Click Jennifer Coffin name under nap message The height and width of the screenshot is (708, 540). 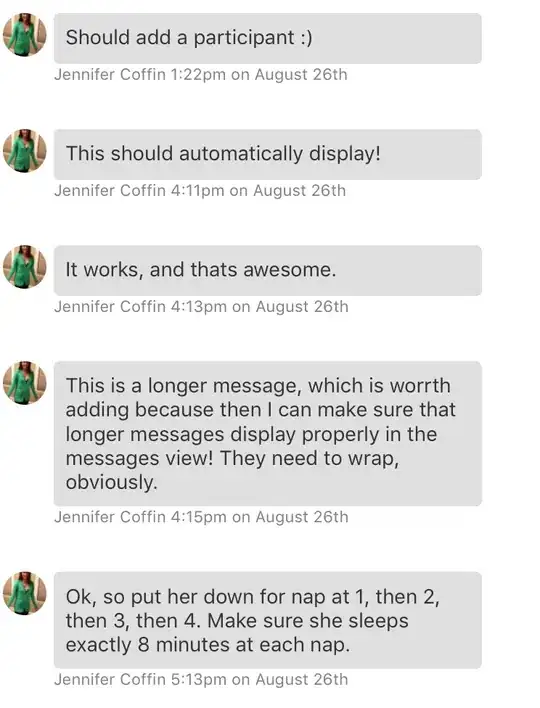click(x=110, y=680)
